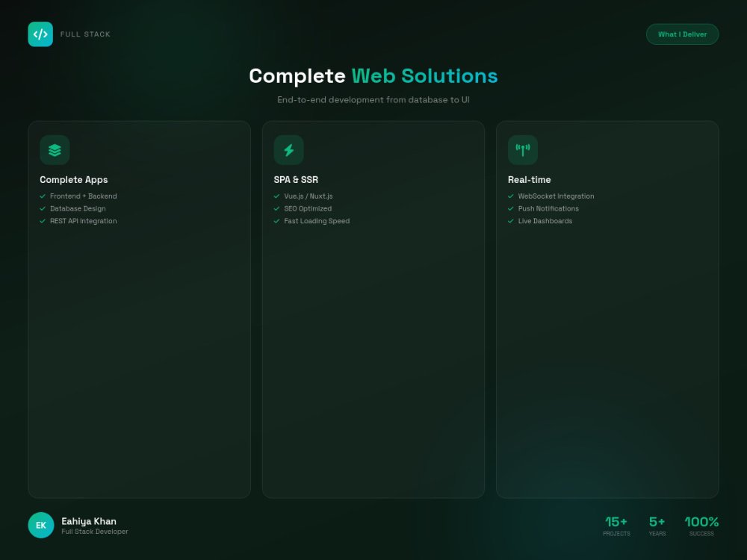
Task: Click checkmark beside Live Dashboards
Action: pyautogui.click(x=511, y=221)
